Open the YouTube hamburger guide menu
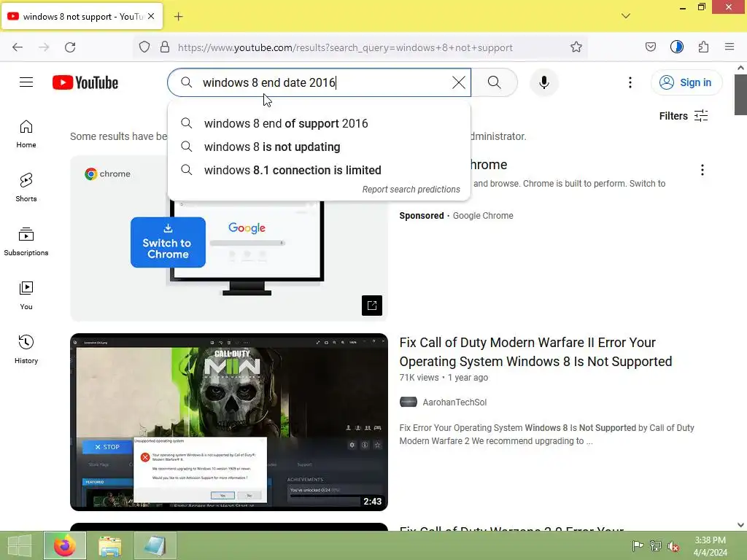 coord(26,82)
